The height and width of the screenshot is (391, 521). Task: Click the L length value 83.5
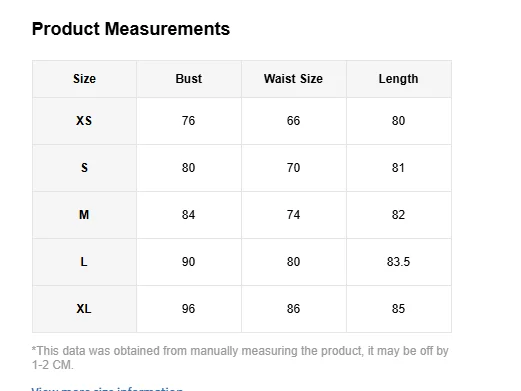click(399, 262)
